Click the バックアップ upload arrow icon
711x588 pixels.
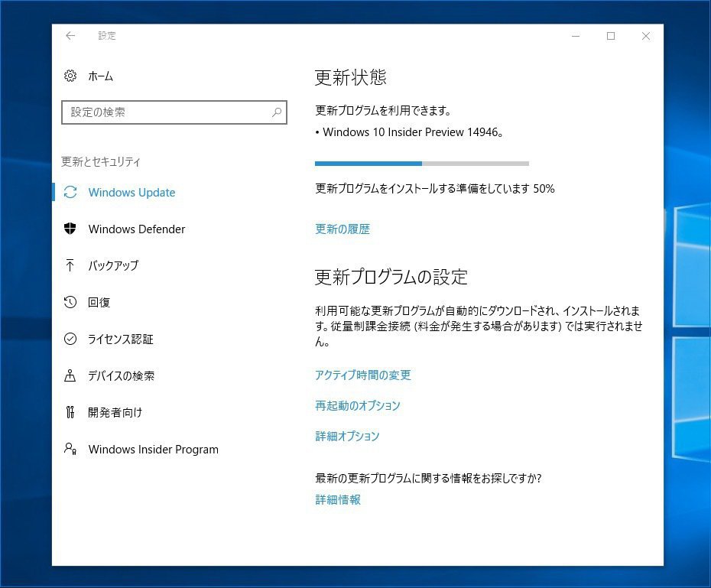70,265
